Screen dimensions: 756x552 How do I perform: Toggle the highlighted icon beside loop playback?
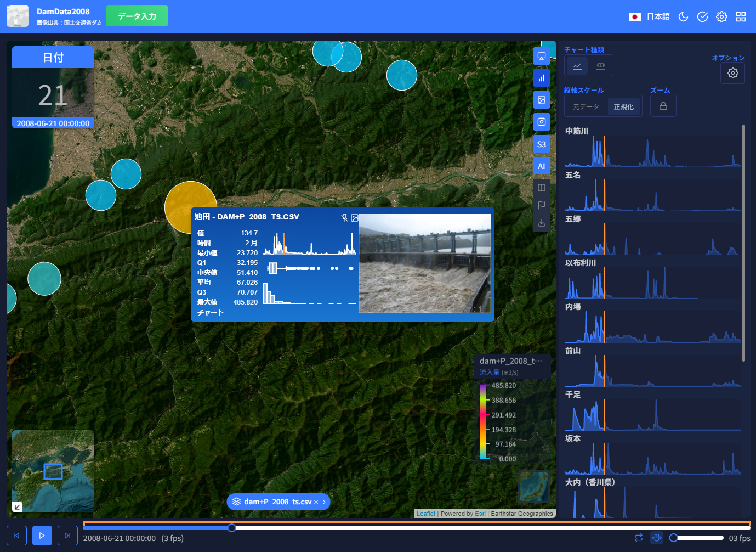pos(657,538)
